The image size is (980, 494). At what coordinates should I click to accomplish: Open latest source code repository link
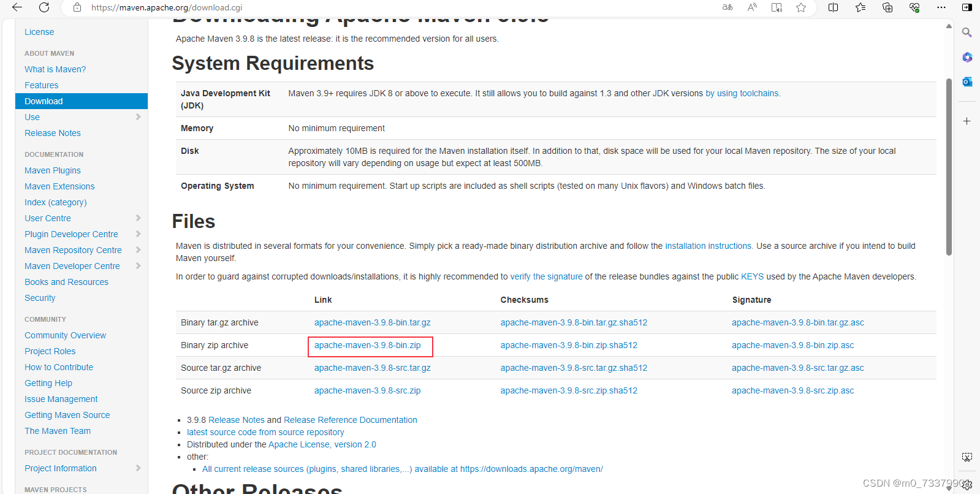click(x=265, y=432)
